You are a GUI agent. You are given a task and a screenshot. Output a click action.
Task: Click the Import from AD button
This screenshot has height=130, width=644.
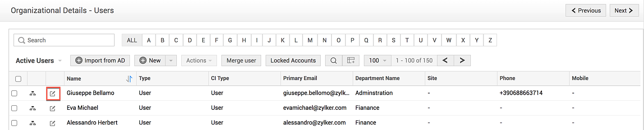coord(100,61)
